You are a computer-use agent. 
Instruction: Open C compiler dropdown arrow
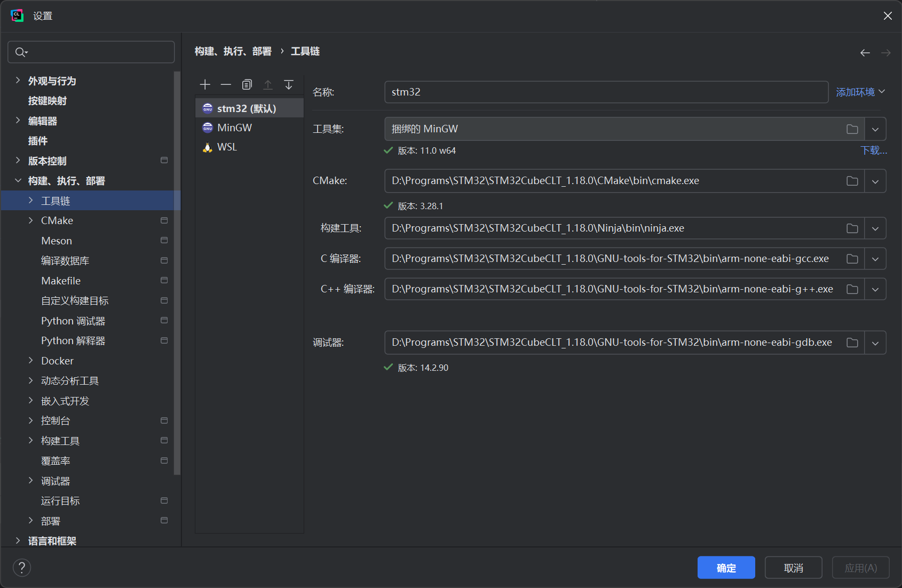875,259
